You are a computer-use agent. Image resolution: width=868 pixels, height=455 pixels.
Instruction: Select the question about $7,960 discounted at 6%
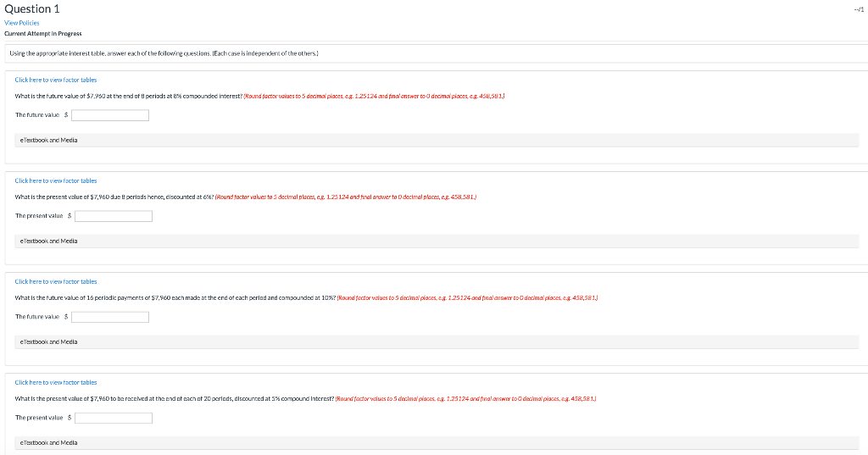pyautogui.click(x=114, y=197)
